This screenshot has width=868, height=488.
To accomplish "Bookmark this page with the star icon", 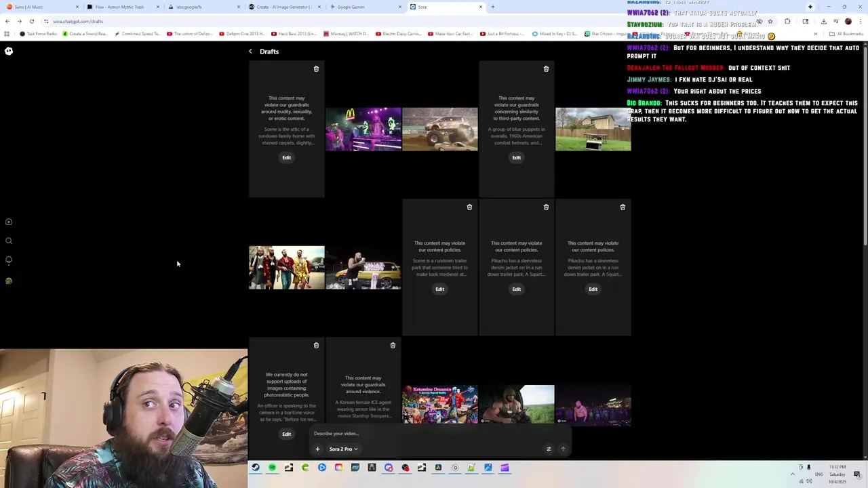I will click(x=770, y=21).
